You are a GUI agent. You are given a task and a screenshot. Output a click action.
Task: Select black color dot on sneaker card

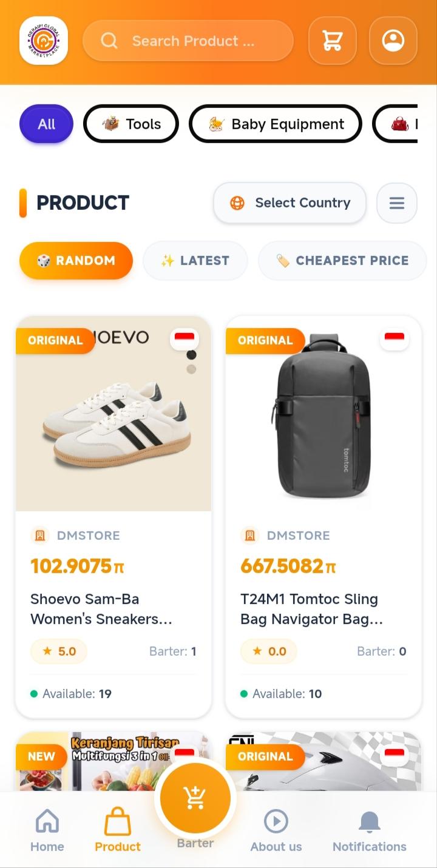point(191,355)
